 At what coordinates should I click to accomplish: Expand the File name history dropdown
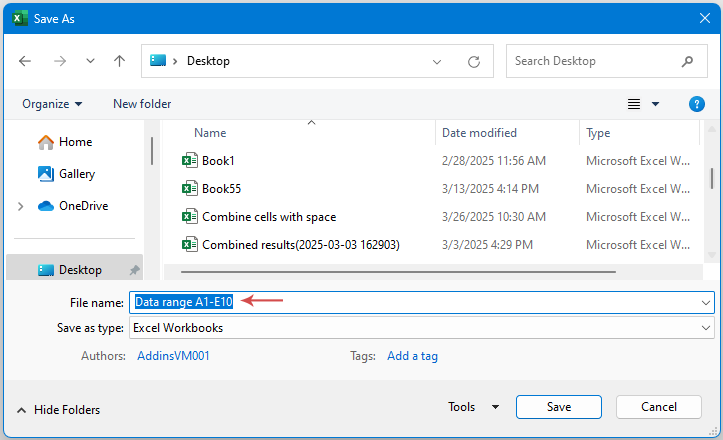[706, 302]
